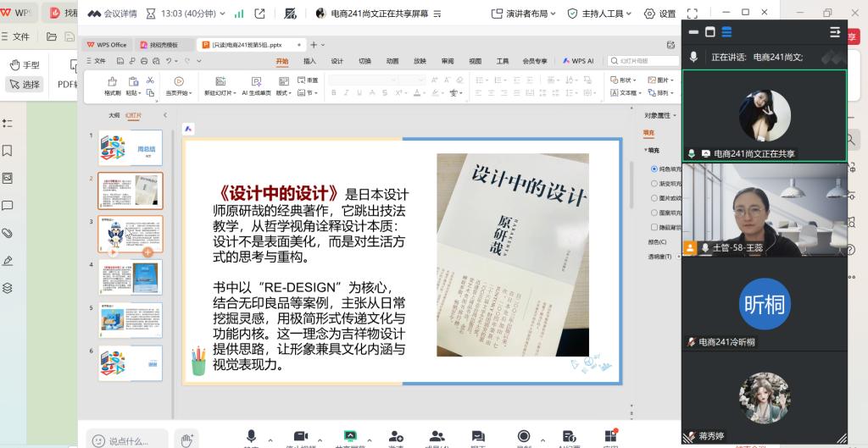Screen dimensions: 868x448
Task: Click the pop-out share icon beside the signal bars
Action: (x=259, y=14)
